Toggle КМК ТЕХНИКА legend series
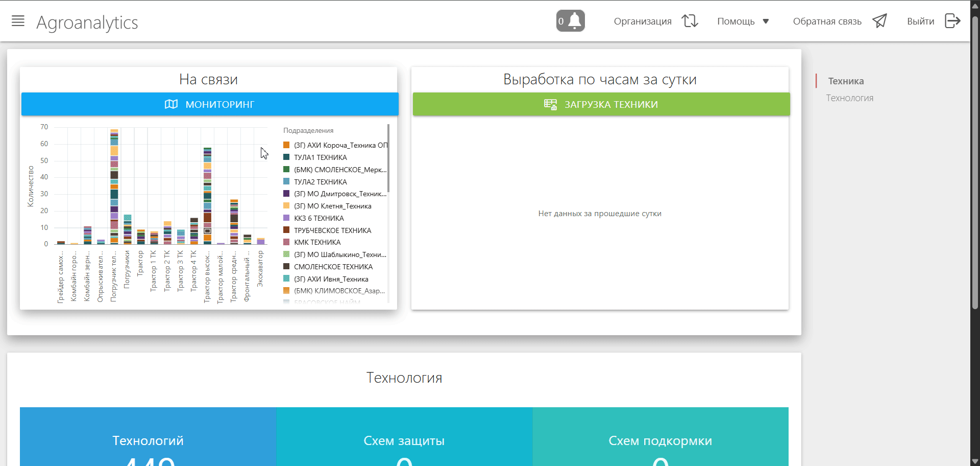The image size is (980, 466). coord(317,242)
